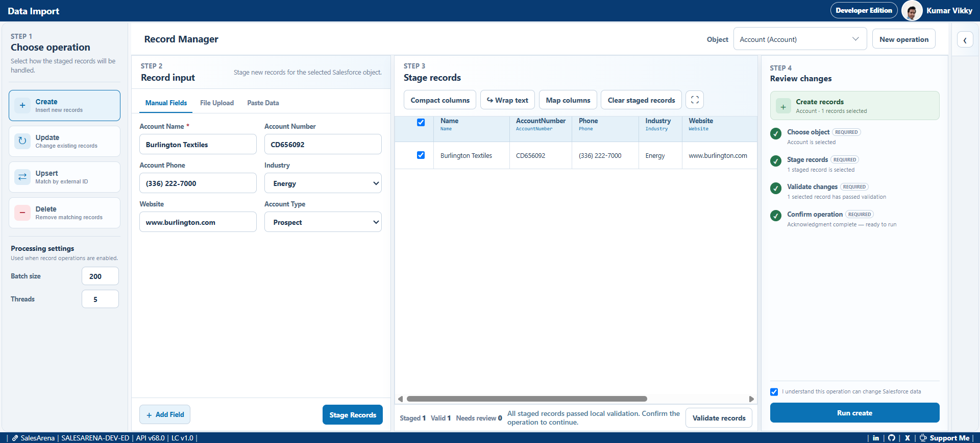Click the Create operation plus icon

coord(22,105)
